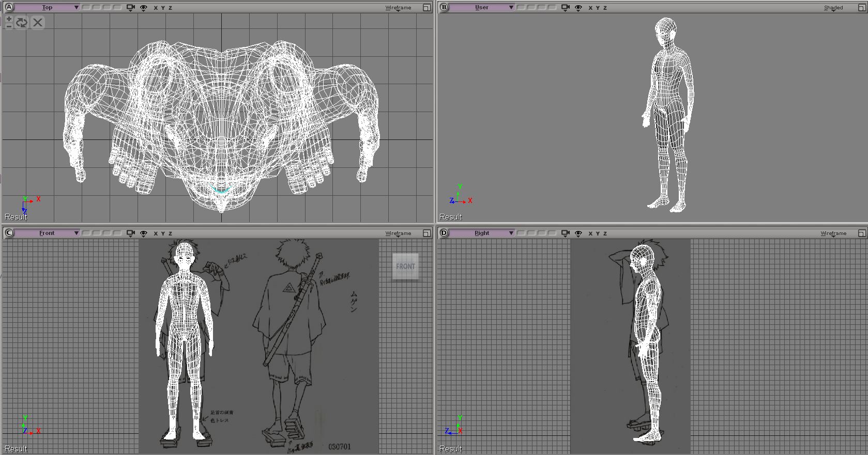Click second memo camera slot in Top viewport

(96, 7)
